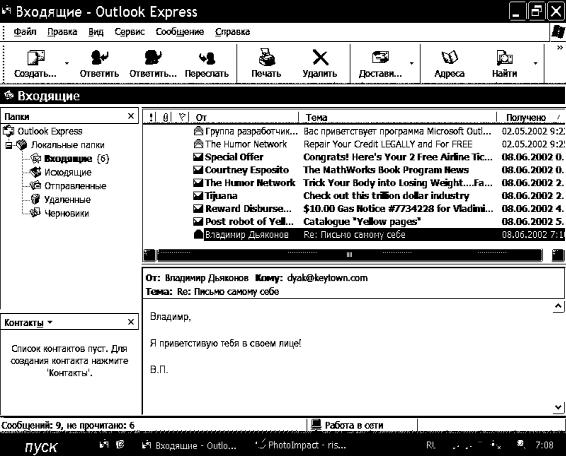Open the Файл menu
Screen dimensions: 566x456
[x=25, y=32]
